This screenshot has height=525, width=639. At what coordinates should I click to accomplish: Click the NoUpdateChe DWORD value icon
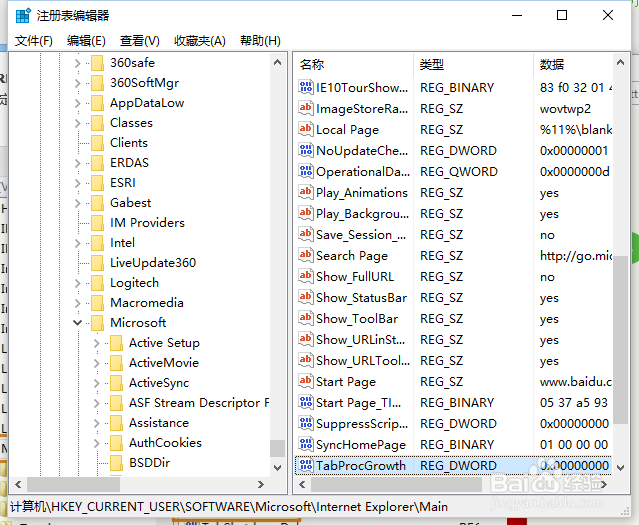(x=306, y=150)
